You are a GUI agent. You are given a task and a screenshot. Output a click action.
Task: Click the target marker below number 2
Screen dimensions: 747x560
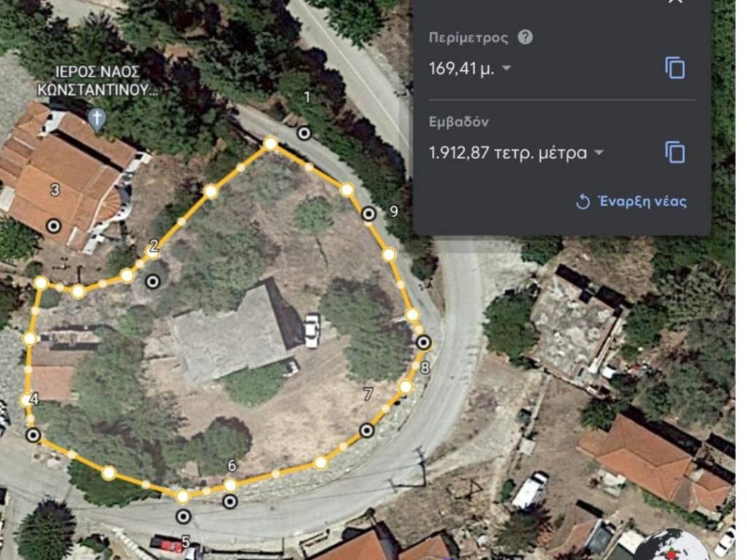pos(152,281)
